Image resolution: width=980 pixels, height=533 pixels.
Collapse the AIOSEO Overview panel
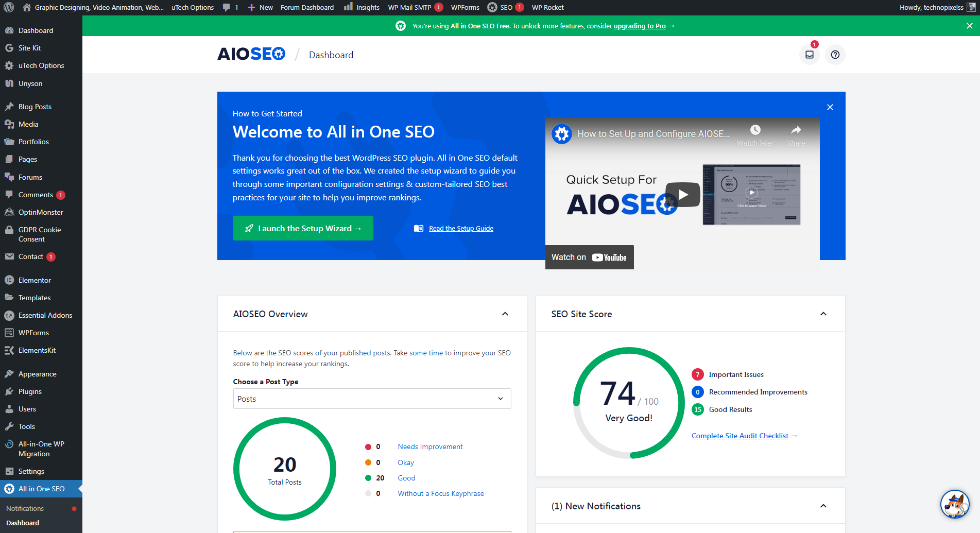tap(505, 314)
